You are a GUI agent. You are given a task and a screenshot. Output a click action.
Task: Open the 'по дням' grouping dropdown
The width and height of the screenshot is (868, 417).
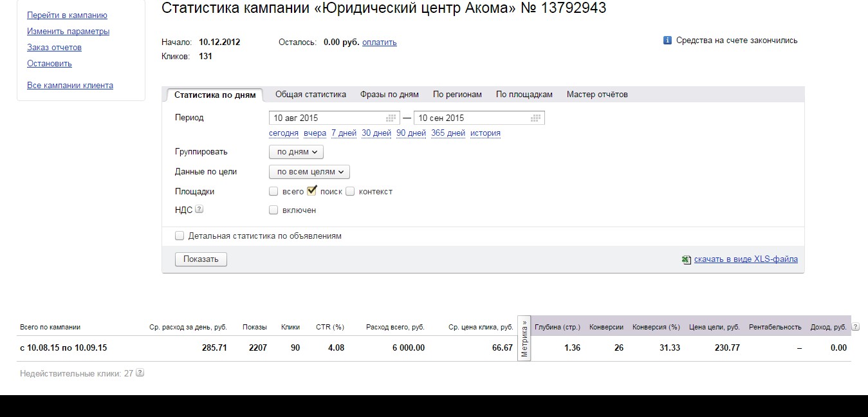296,153
